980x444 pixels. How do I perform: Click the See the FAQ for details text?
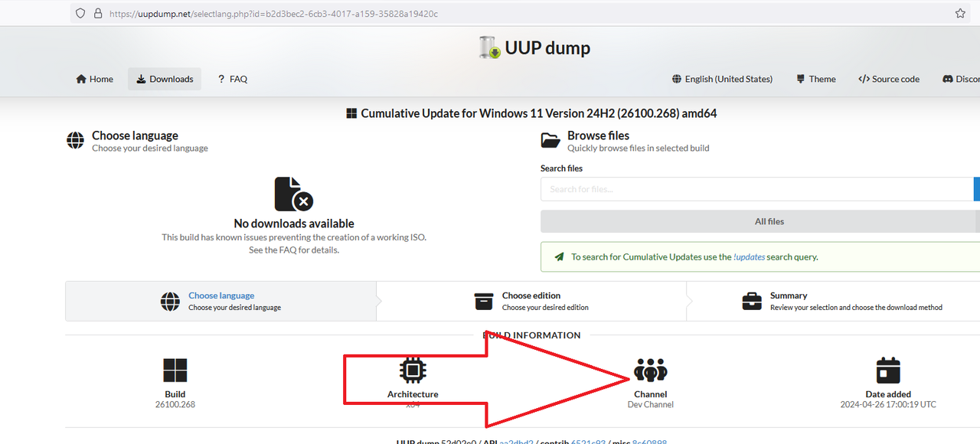pos(294,250)
